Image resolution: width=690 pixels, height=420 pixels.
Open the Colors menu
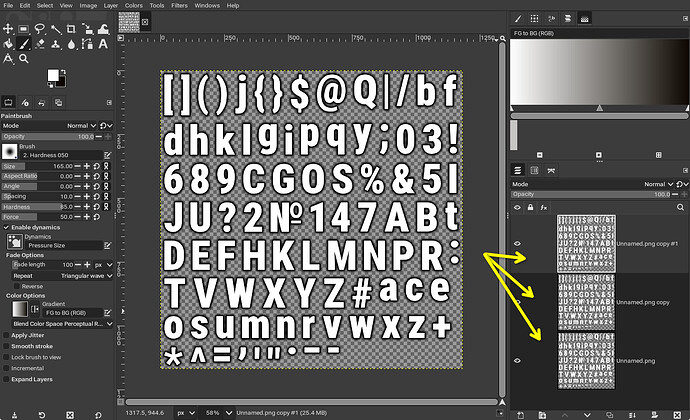[133, 5]
